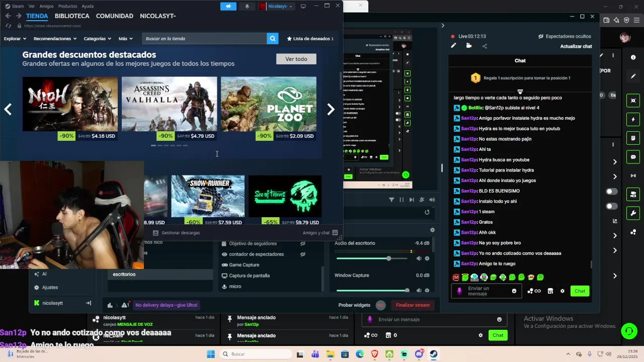Click the Windows Start button
This screenshot has height=362, width=644.
click(x=211, y=354)
